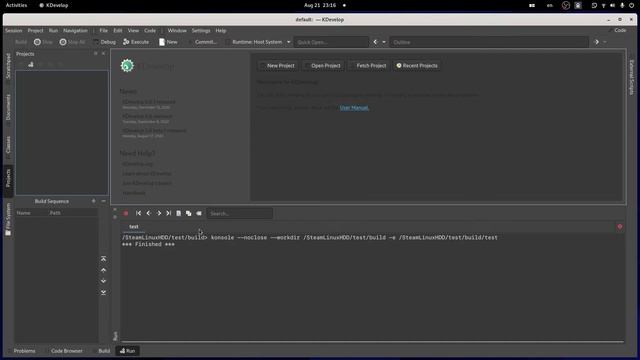Go to next output item
This screenshot has height=360, width=640.
point(159,213)
